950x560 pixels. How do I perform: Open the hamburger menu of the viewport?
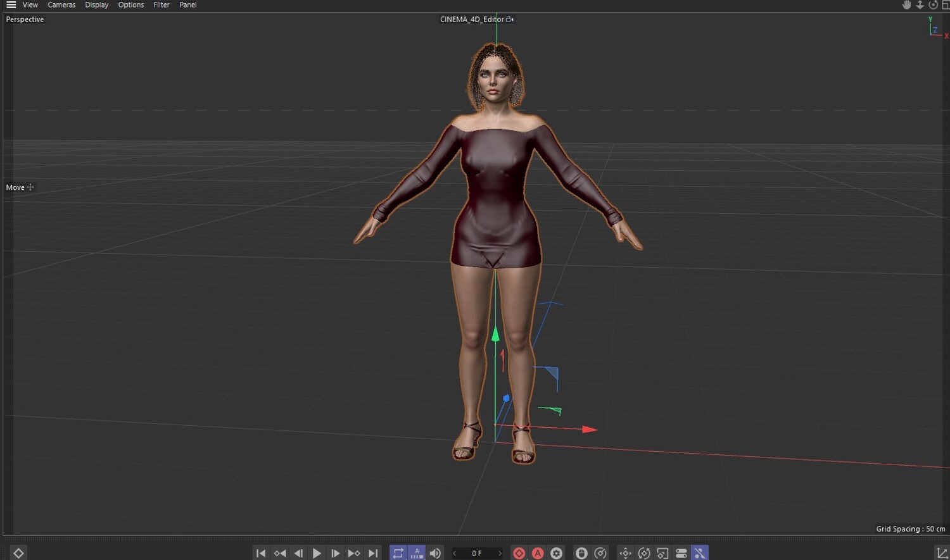11,4
